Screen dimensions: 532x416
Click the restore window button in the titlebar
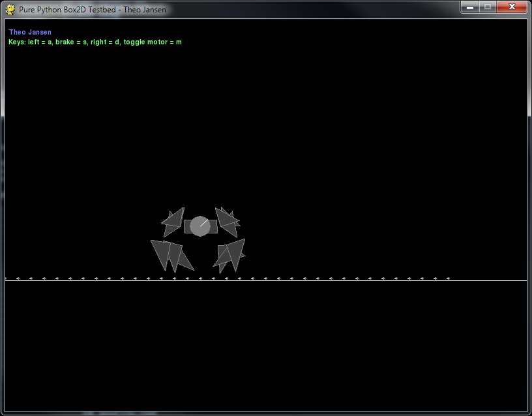pyautogui.click(x=489, y=7)
